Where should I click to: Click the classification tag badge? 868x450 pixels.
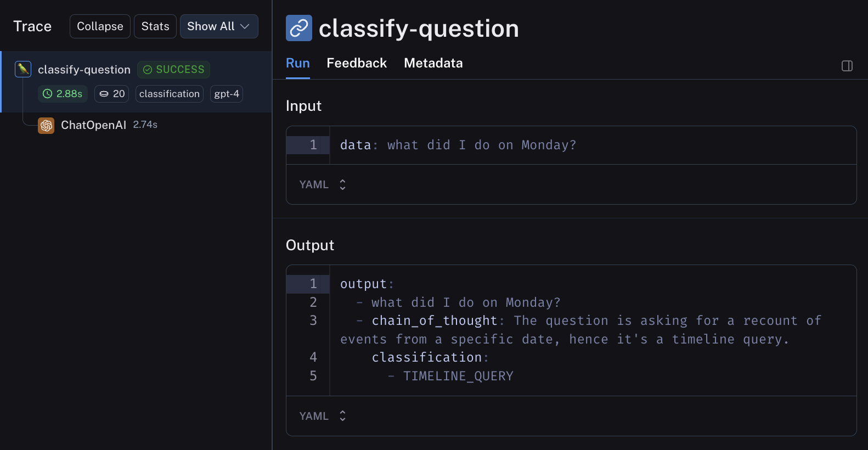pyautogui.click(x=169, y=94)
